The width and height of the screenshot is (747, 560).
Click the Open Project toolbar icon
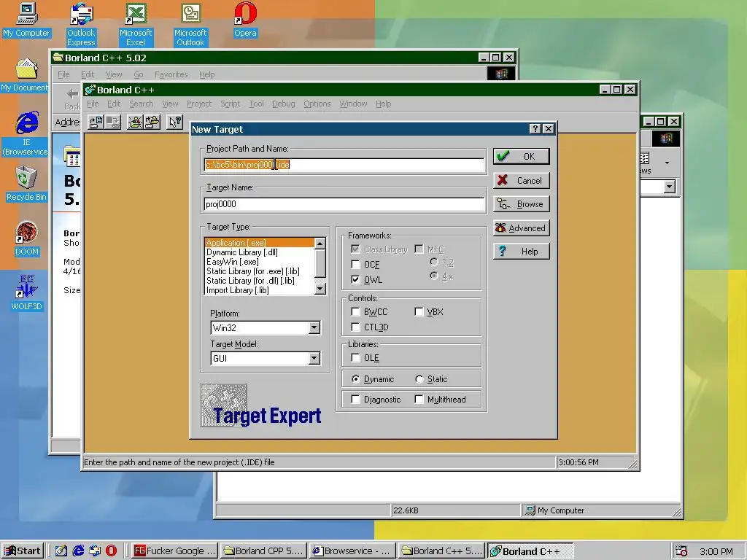click(152, 122)
